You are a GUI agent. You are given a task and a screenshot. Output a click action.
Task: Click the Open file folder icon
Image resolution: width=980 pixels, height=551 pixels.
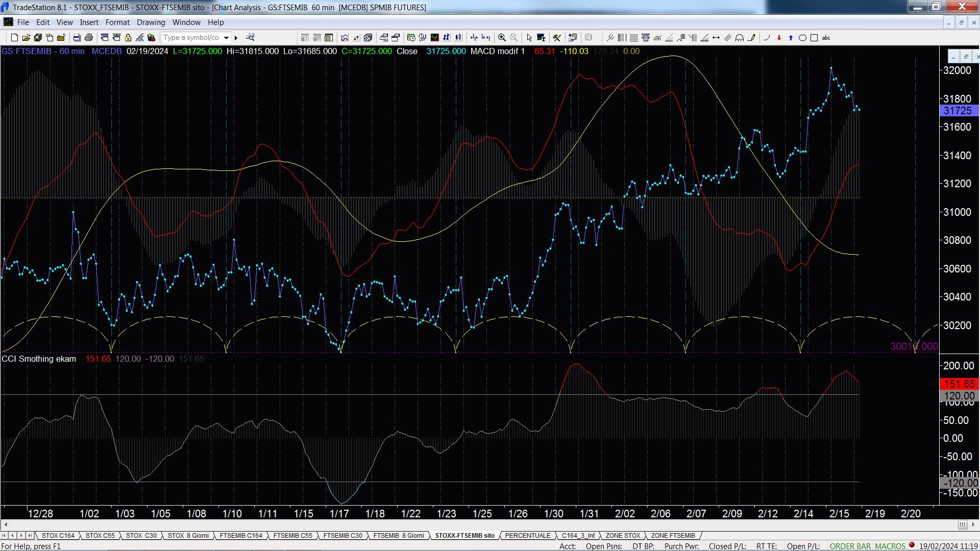pyautogui.click(x=26, y=38)
